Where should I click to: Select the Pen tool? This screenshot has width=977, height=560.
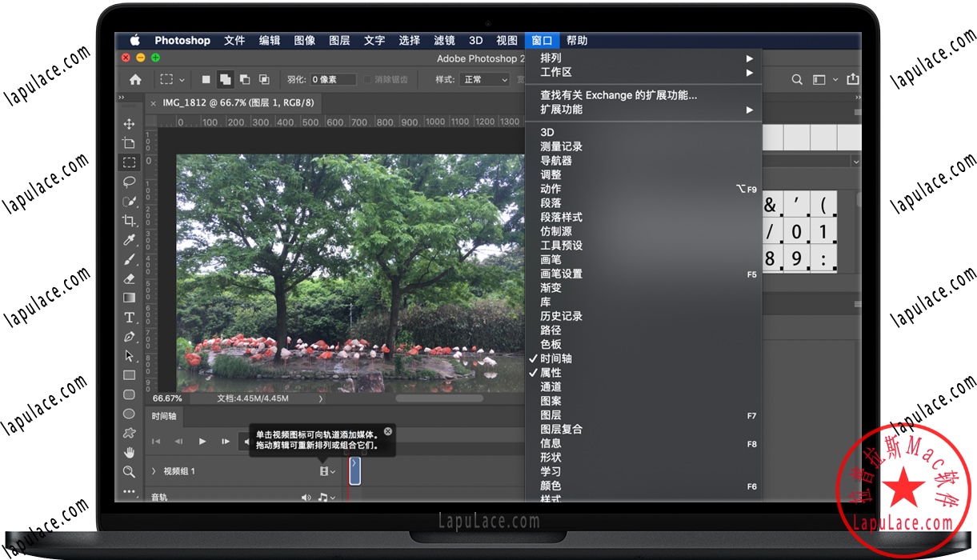(130, 336)
